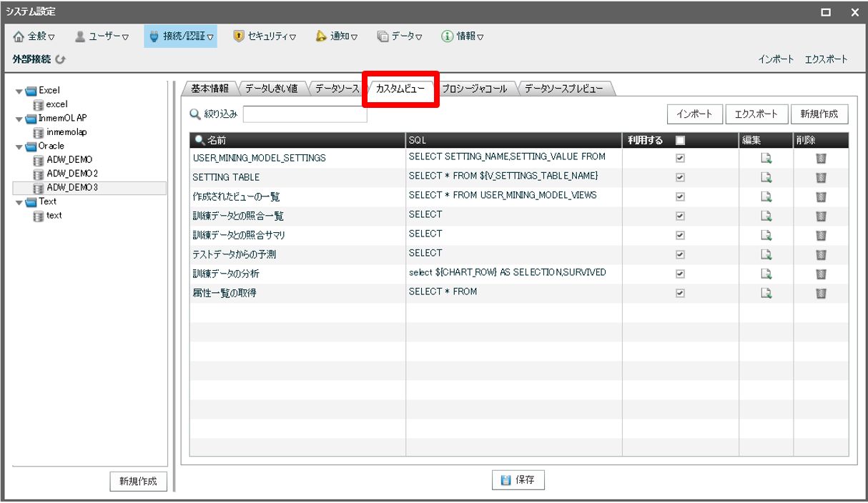This screenshot has height=503, width=868.
Task: Select the ADW_DEMO2 database connection
Action: (71, 174)
